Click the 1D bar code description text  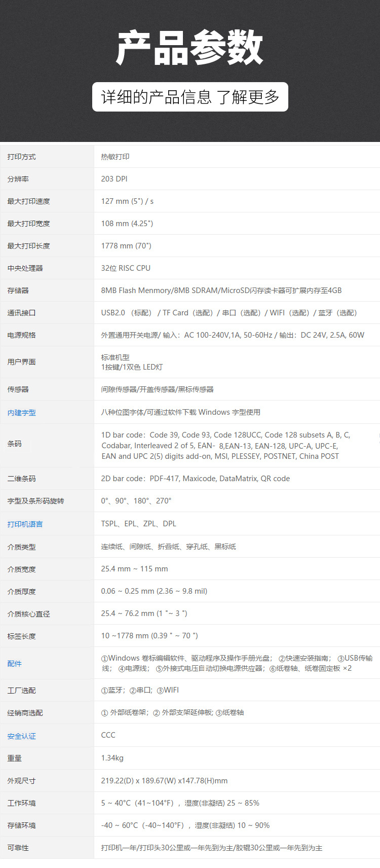[225, 446]
